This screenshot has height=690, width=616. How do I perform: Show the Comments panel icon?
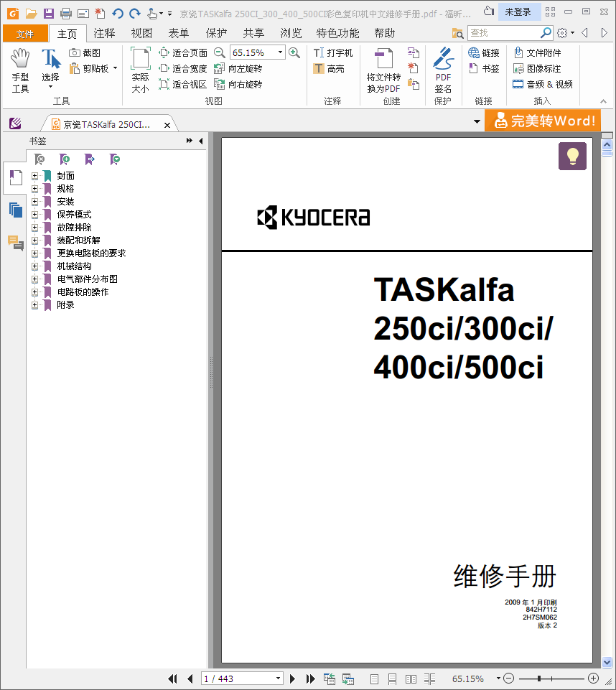[x=15, y=243]
